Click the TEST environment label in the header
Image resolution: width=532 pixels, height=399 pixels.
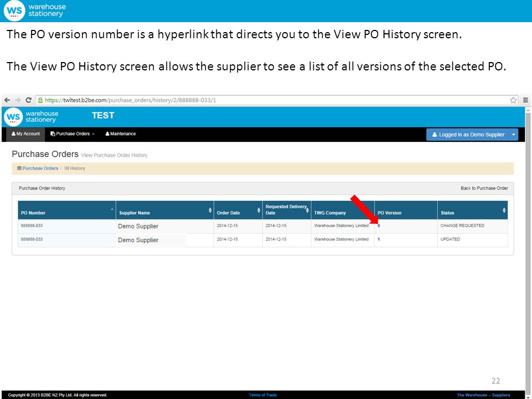pos(103,115)
